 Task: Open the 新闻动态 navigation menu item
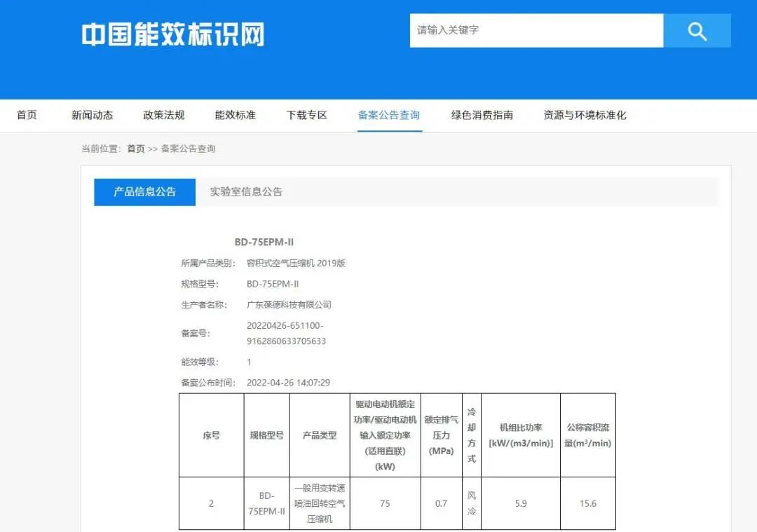point(91,116)
